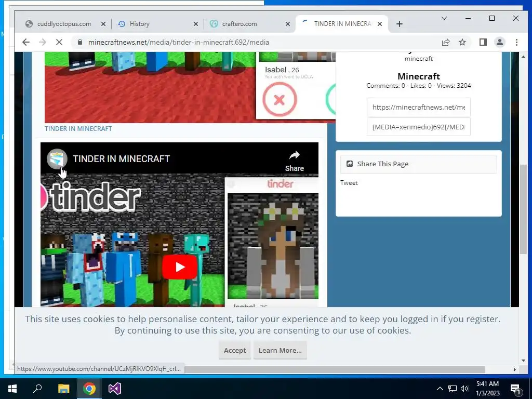The height and width of the screenshot is (399, 532).
Task: Open the Windows Start menu
Action: [x=12, y=389]
